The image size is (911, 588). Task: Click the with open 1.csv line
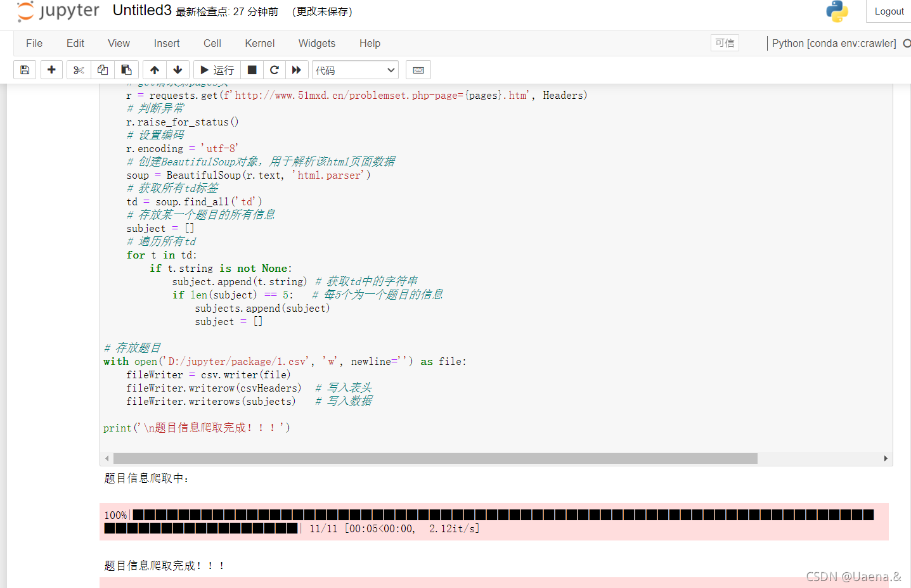pyautogui.click(x=285, y=361)
